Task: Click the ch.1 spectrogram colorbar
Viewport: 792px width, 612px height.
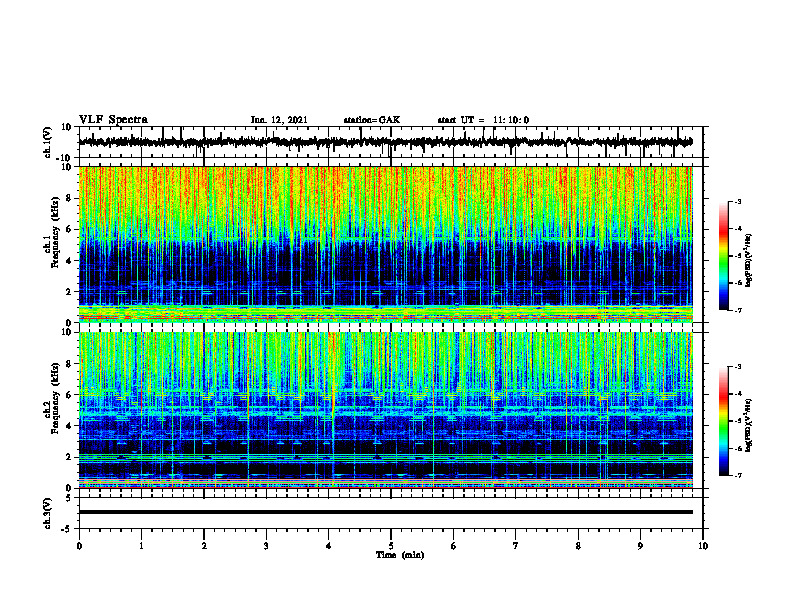Action: pyautogui.click(x=723, y=256)
